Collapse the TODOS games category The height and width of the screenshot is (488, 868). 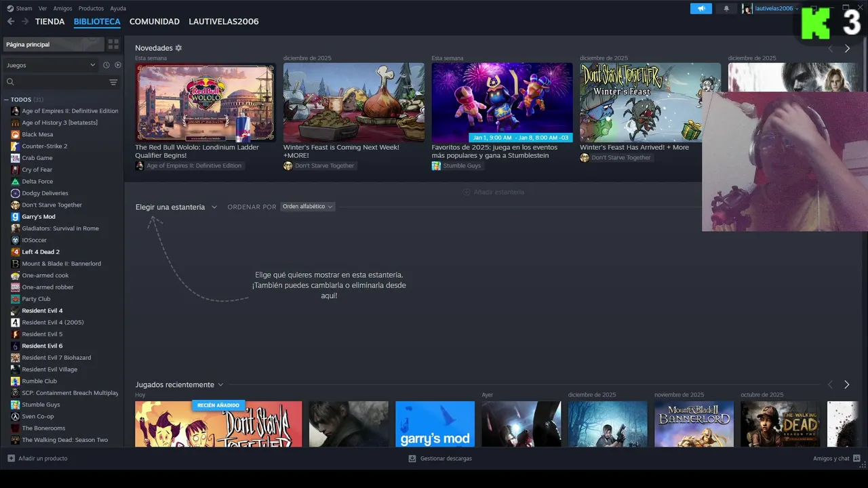(6, 100)
